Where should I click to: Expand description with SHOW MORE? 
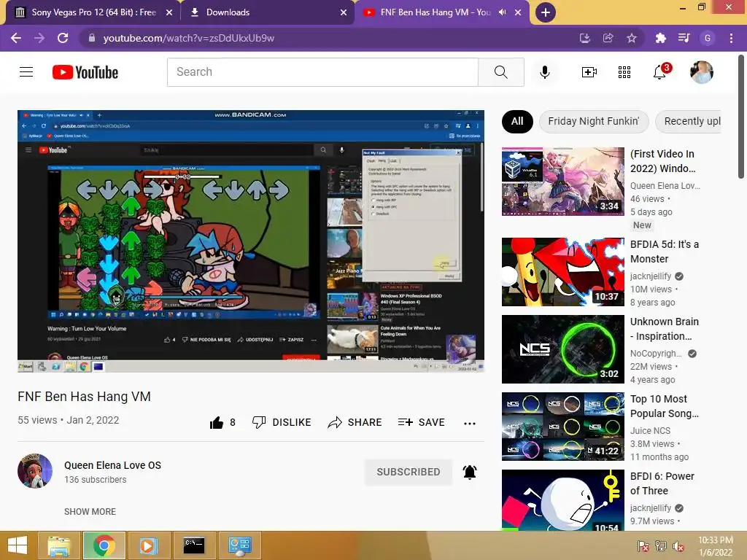point(90,511)
